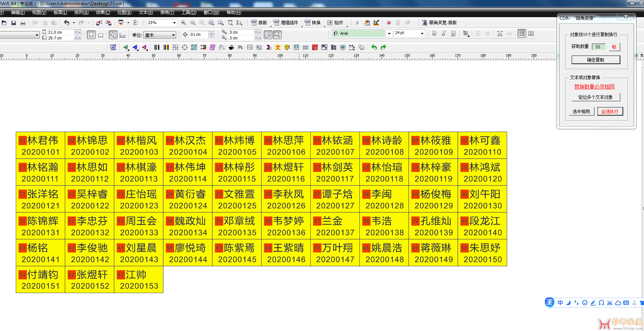The image size is (644, 331).
Task: Click the red record macro icon
Action: click(x=389, y=23)
